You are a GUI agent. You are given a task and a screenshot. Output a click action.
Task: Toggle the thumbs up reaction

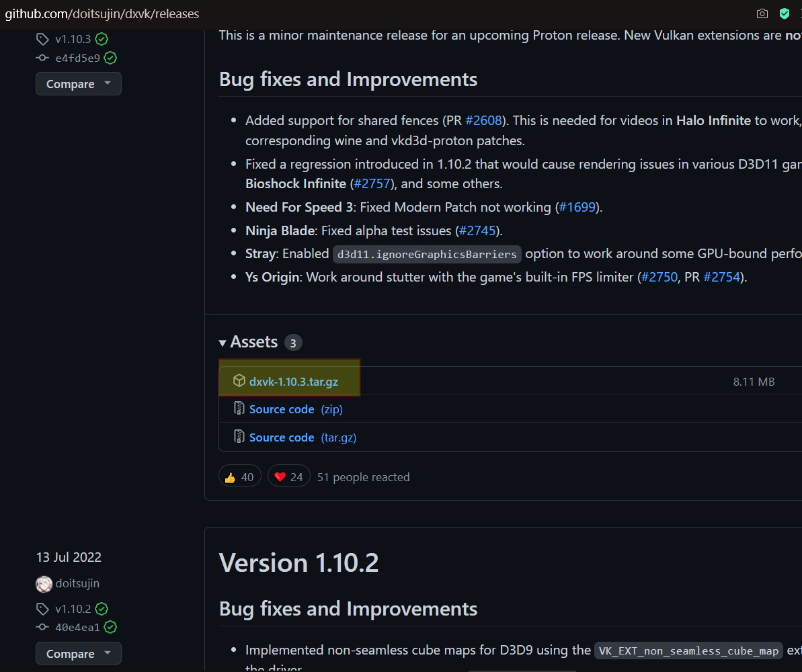[239, 476]
